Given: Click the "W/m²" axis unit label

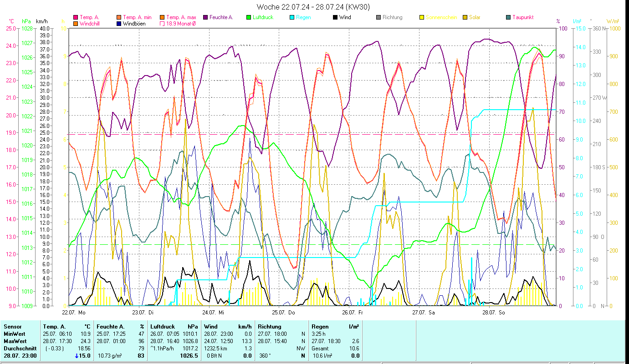Looking at the screenshot, I should point(612,21).
